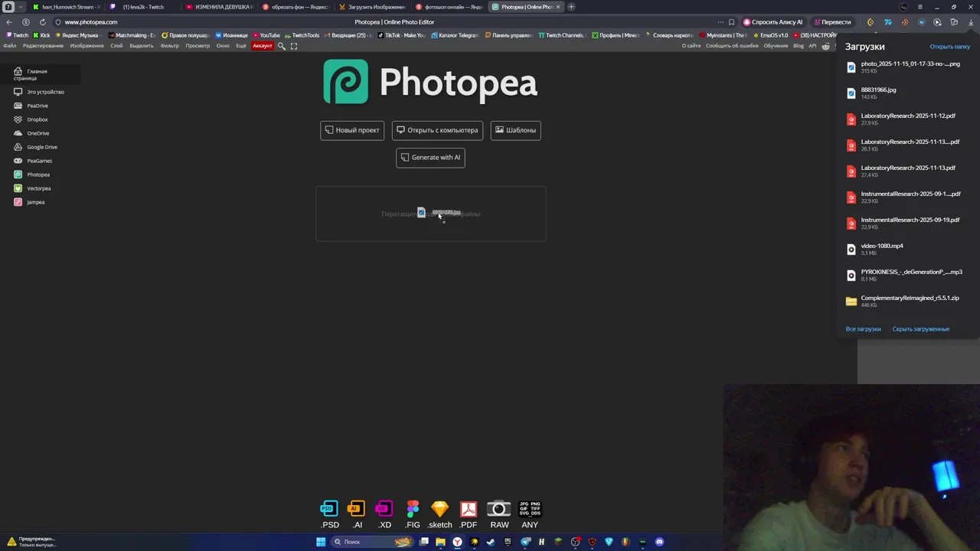Image resolution: width=980 pixels, height=551 pixels.
Task: Click Сообщить об ошибке link
Action: point(732,46)
